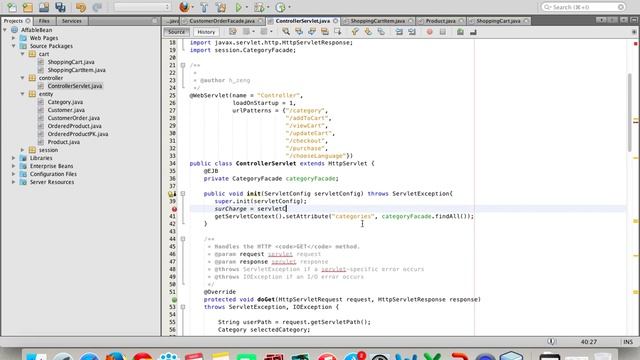Open the project configuration combo box
640x360 pixels.
[142, 7]
